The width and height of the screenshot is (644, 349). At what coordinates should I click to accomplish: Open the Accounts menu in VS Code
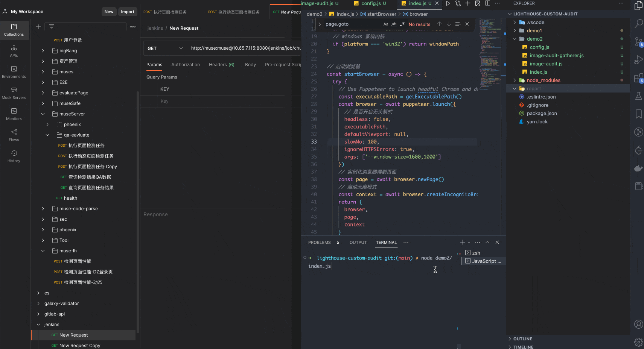tap(638, 324)
